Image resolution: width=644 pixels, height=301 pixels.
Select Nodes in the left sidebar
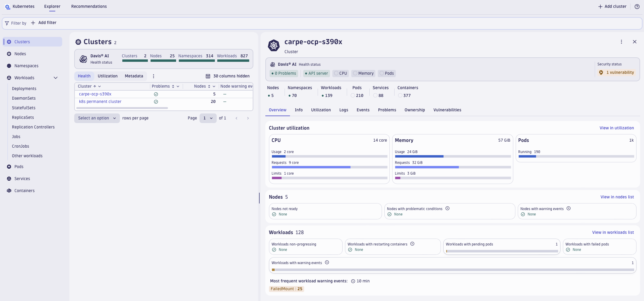pyautogui.click(x=20, y=54)
